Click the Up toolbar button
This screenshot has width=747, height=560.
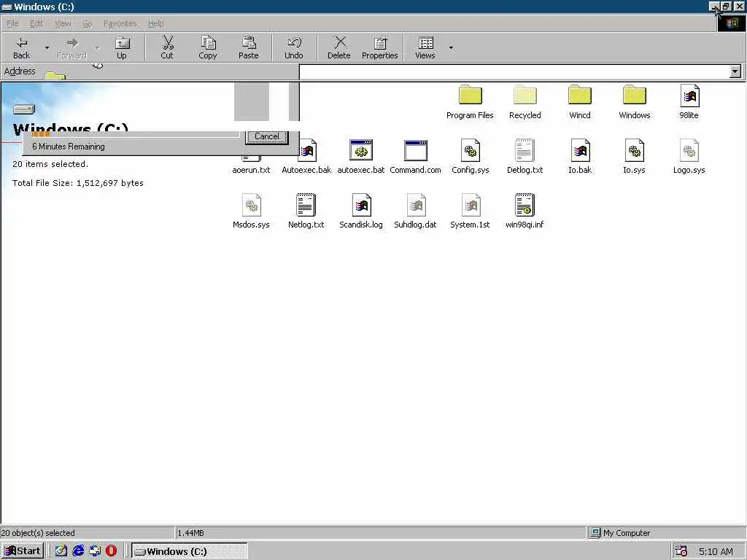tap(122, 47)
